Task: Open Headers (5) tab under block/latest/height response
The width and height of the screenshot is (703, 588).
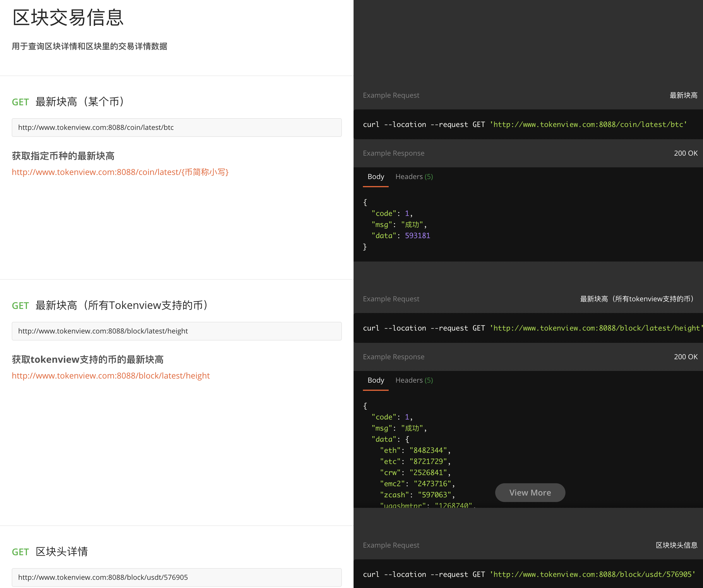Action: point(414,380)
